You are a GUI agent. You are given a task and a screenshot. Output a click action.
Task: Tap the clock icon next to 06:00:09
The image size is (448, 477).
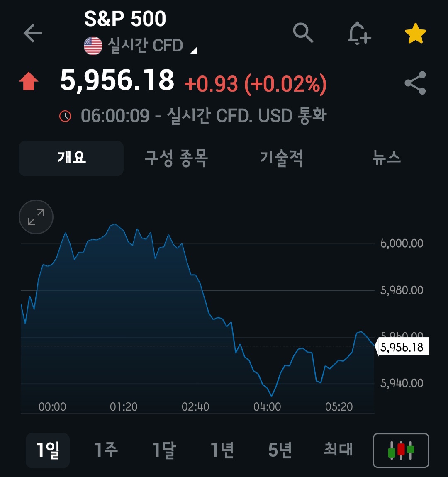click(x=65, y=116)
